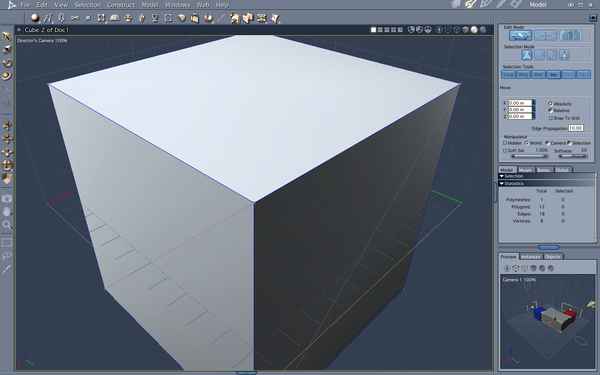Open the Model room wrench icon
This screenshot has width=600, height=375.
point(470,4)
